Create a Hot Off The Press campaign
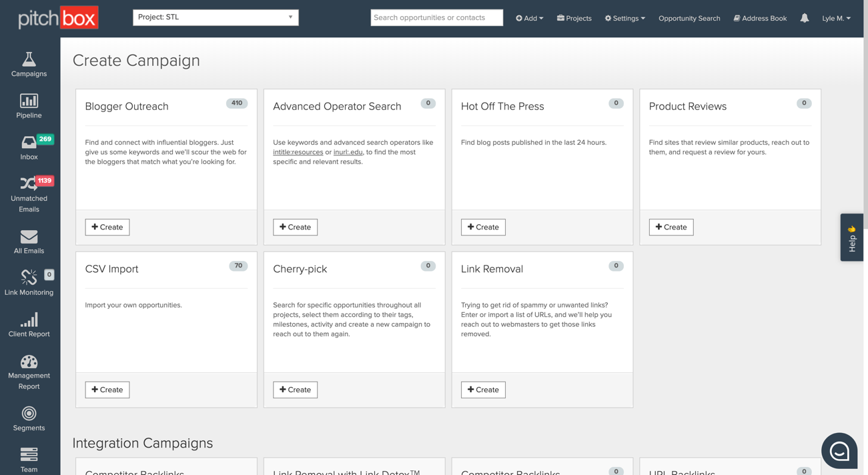The width and height of the screenshot is (868, 475). (483, 227)
